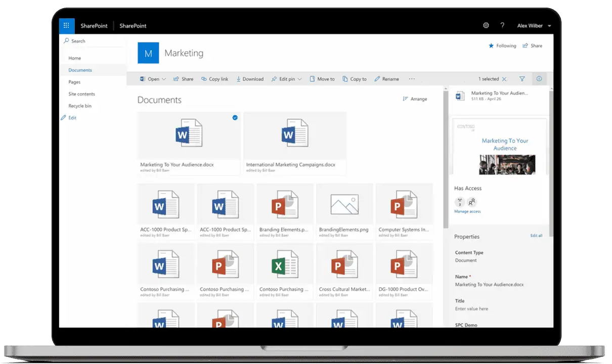Click the help question mark icon
The width and height of the screenshot is (612, 364).
(502, 25)
